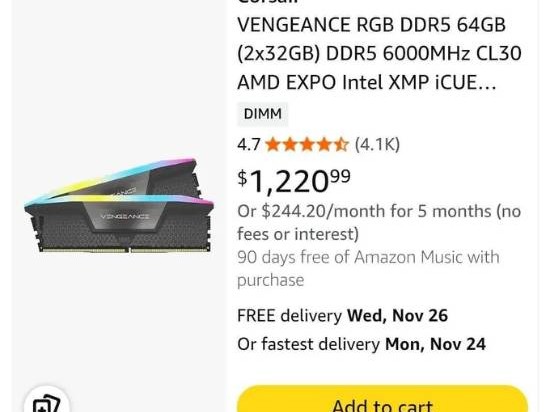Screen dimensions: 550x412
Task: Click the fastest delivery Mon, Nov 24 option
Action: (361, 344)
